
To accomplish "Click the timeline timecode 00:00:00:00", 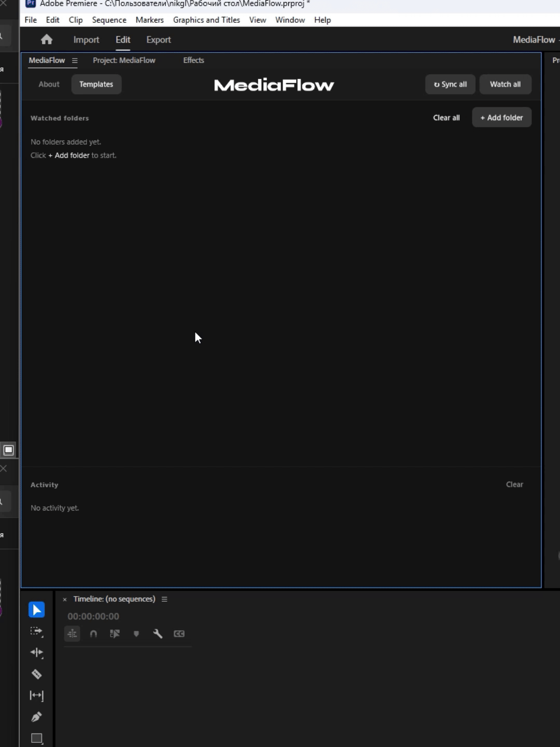I will [x=93, y=616].
